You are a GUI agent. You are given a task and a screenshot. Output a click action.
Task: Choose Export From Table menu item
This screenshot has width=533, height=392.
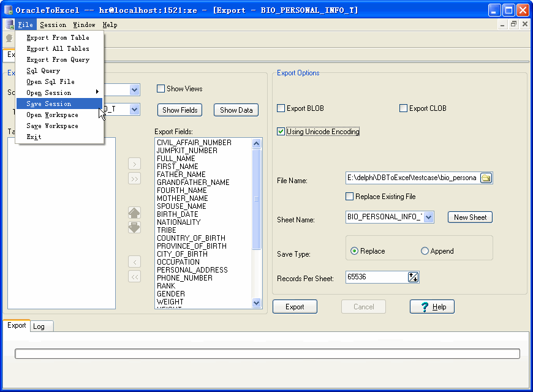pos(59,37)
